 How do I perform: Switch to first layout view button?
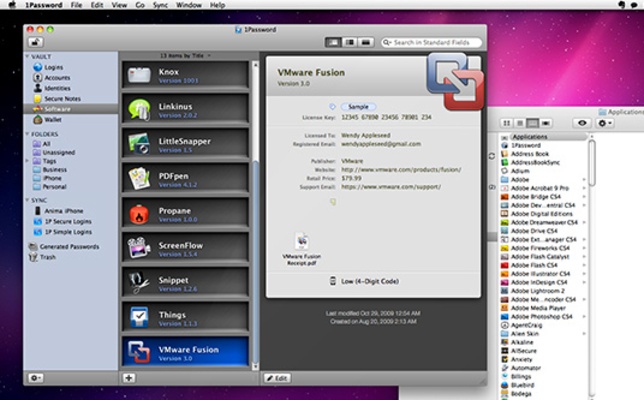coord(333,42)
